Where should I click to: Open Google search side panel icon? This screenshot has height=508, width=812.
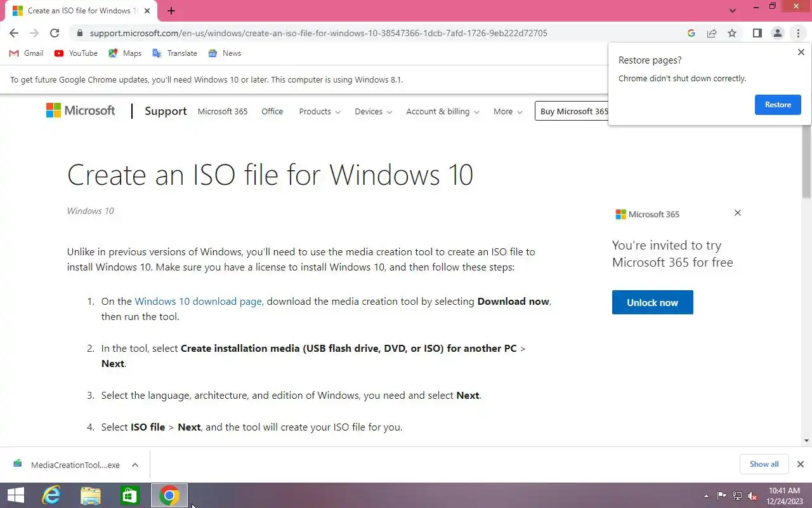tap(691, 33)
